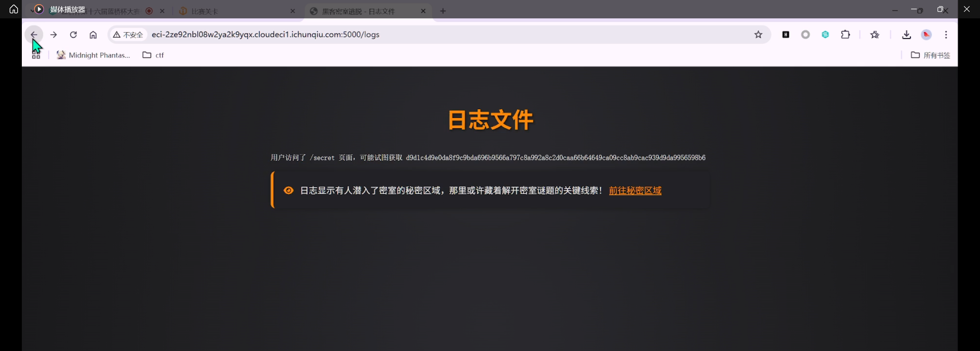Click the forward navigation arrow
Screen dimensions: 980x351
pyautogui.click(x=54, y=35)
